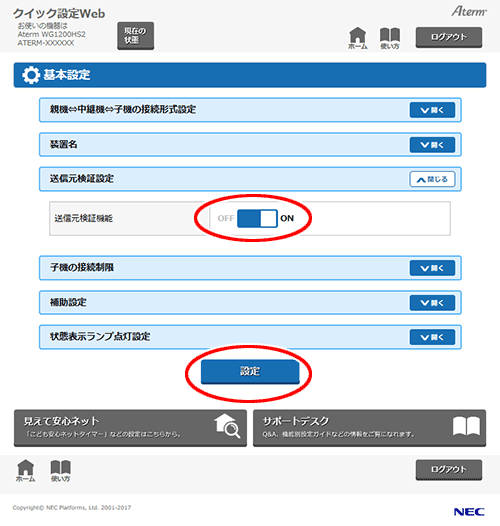Viewport: 500px width, 526px height.
Task: Collapse 送信元検証設定 with the 閉じる button
Action: point(432,179)
